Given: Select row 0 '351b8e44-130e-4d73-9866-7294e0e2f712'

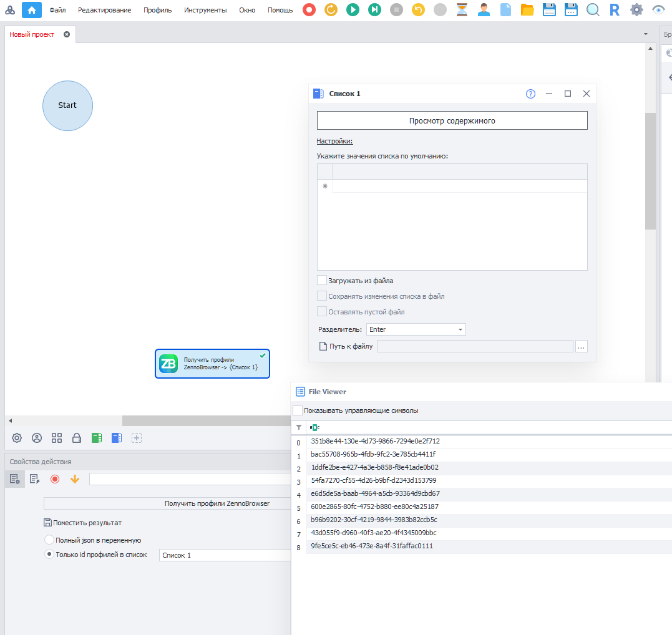Looking at the screenshot, I should point(489,442).
